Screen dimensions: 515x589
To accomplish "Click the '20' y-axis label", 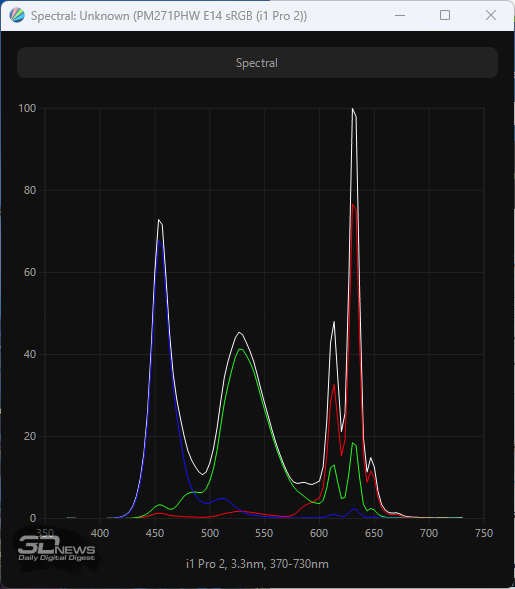I will pos(30,436).
